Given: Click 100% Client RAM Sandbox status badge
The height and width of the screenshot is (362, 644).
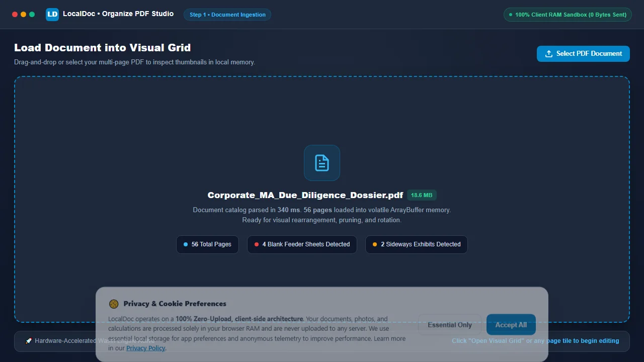Looking at the screenshot, I should [x=568, y=15].
